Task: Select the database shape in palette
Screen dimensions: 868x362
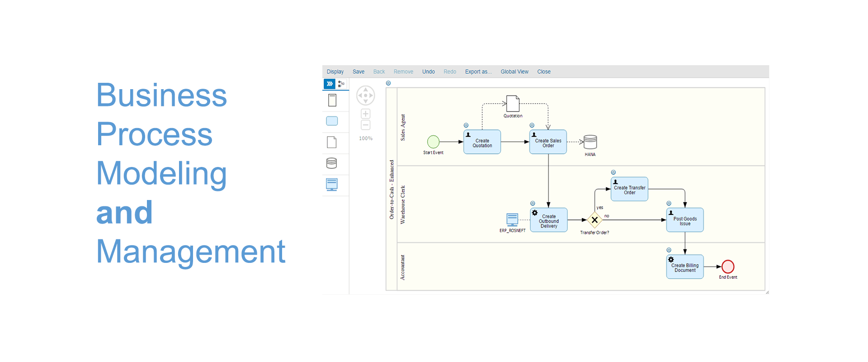Action: click(x=332, y=163)
